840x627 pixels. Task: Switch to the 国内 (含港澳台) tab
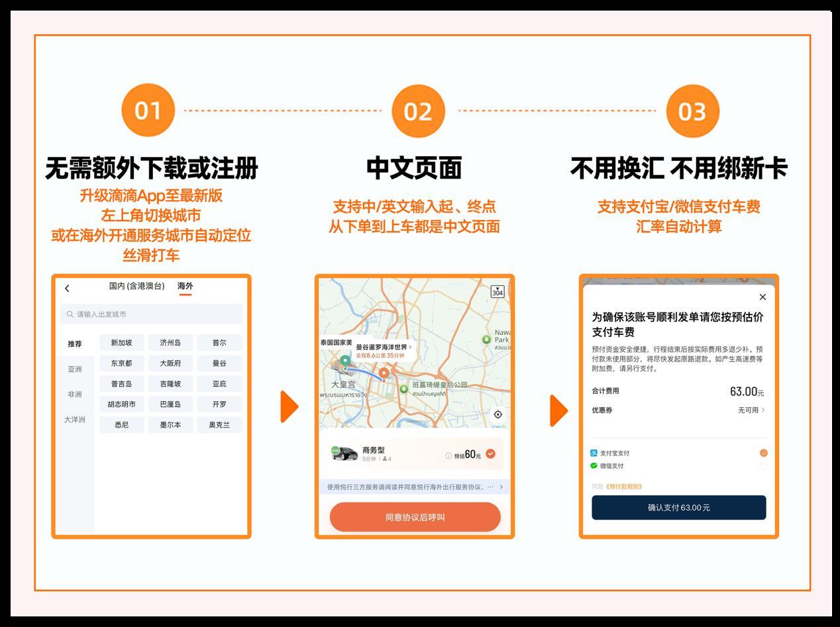click(136, 286)
